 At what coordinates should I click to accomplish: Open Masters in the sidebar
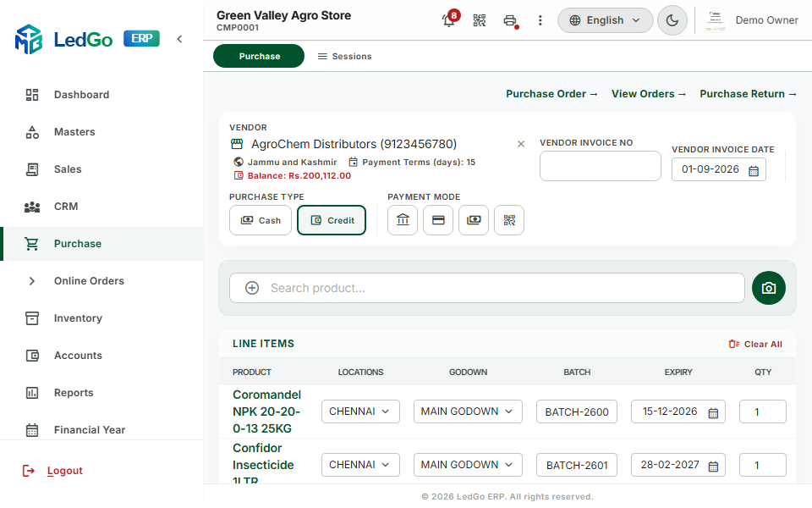101,132
